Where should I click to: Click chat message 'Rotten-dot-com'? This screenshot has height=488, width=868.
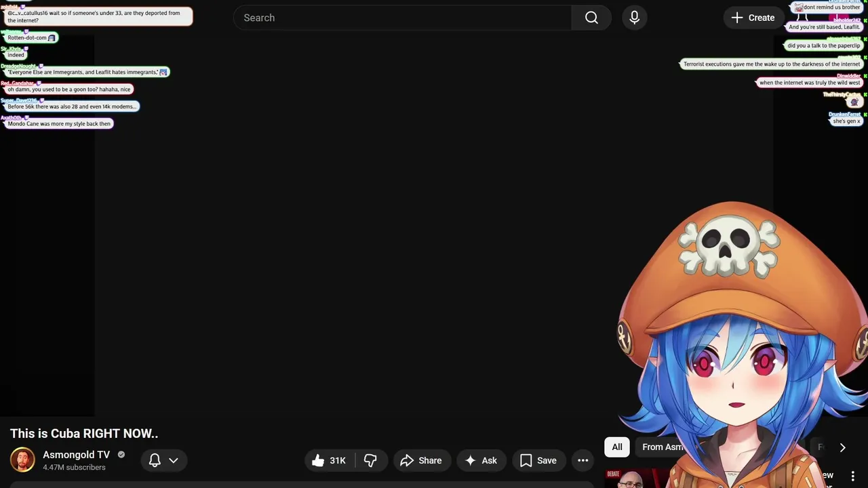31,38
